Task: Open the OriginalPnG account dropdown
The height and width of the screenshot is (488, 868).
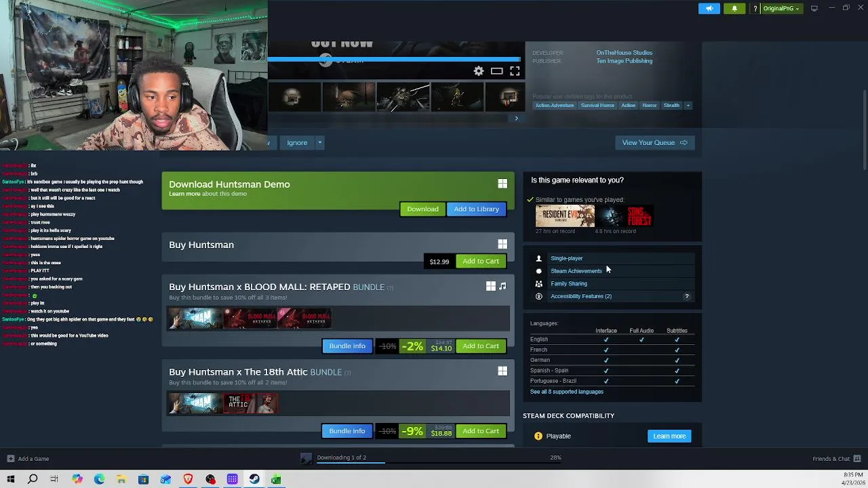Action: 781,8
